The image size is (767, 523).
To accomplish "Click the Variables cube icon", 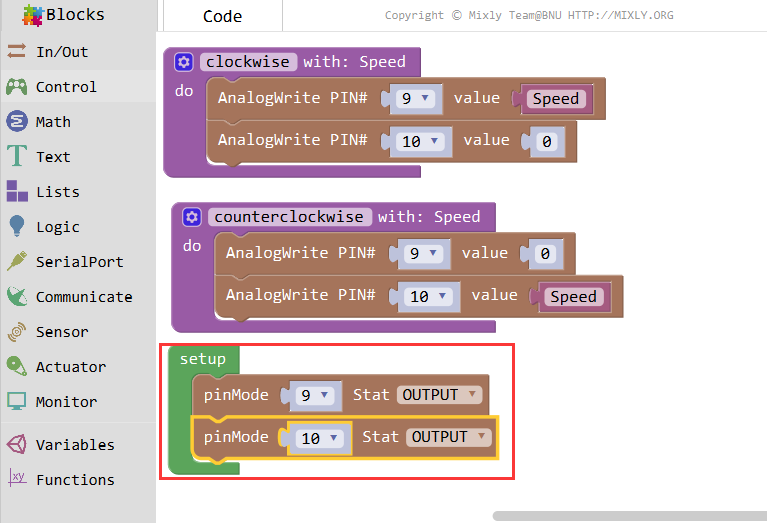I will click(x=17, y=444).
